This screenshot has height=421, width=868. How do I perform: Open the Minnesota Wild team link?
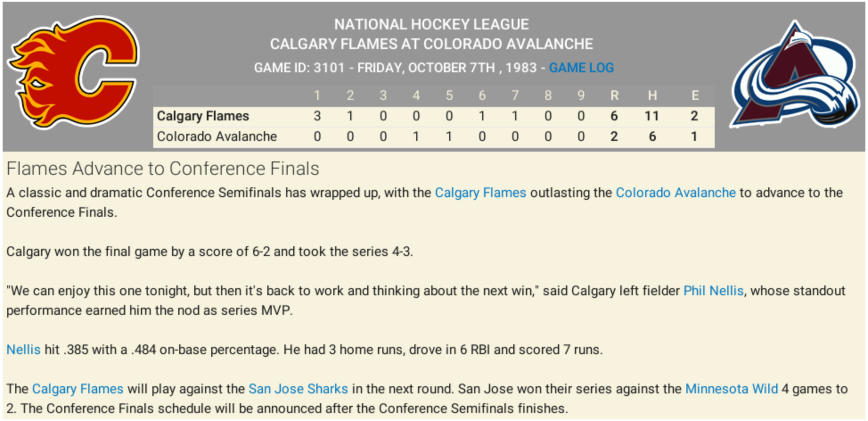(x=731, y=389)
